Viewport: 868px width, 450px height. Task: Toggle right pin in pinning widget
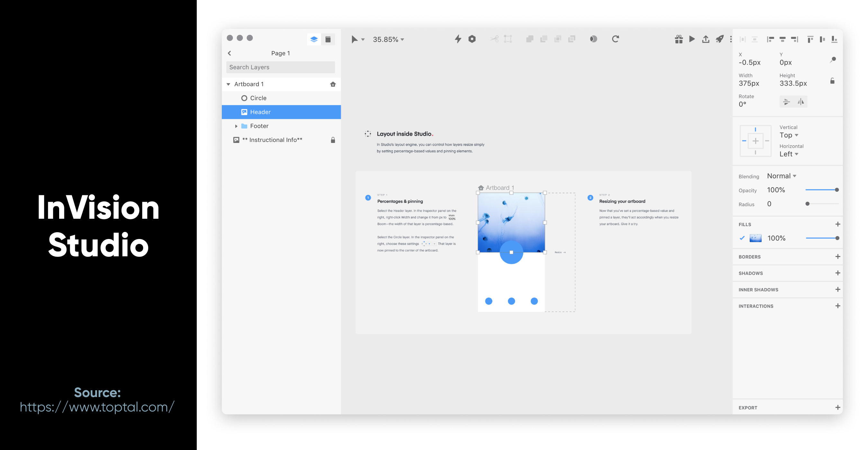pos(767,141)
